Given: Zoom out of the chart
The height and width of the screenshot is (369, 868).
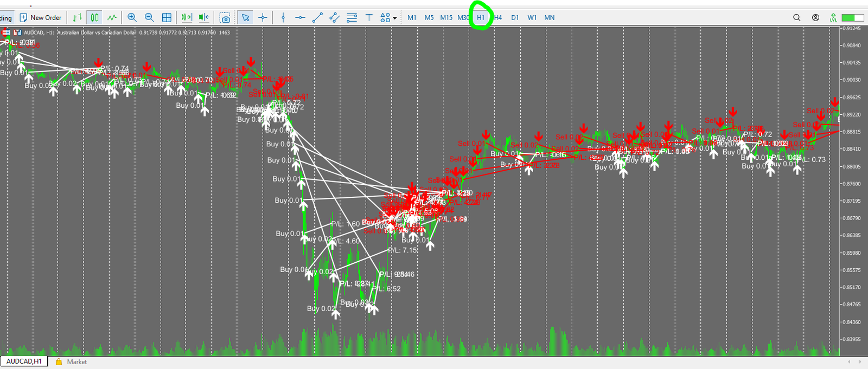Looking at the screenshot, I should tap(149, 17).
